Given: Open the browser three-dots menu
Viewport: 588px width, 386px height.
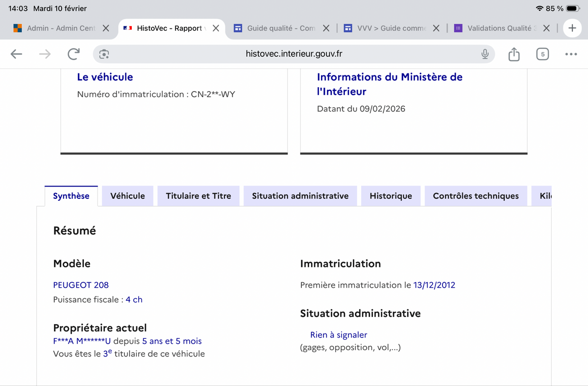Looking at the screenshot, I should click(x=571, y=54).
